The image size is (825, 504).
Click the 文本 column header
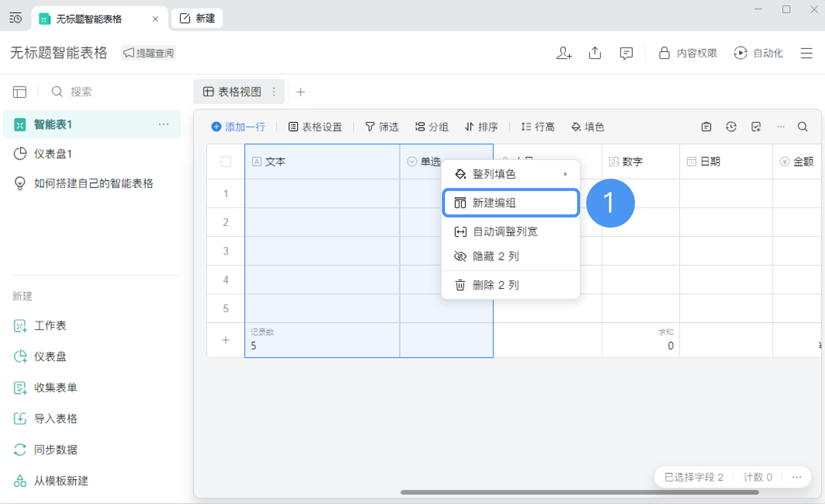pyautogui.click(x=322, y=162)
